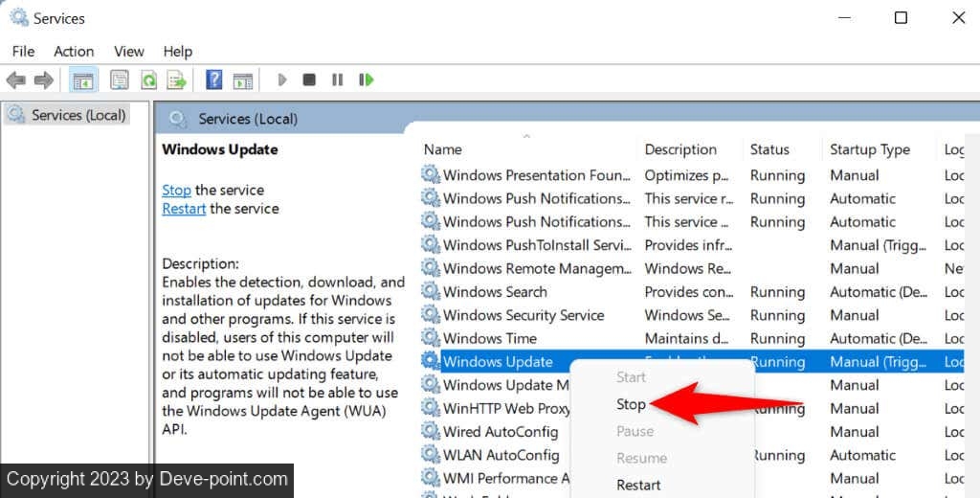The height and width of the screenshot is (498, 980).
Task: Sort services by Startup Type column
Action: pyautogui.click(x=869, y=149)
